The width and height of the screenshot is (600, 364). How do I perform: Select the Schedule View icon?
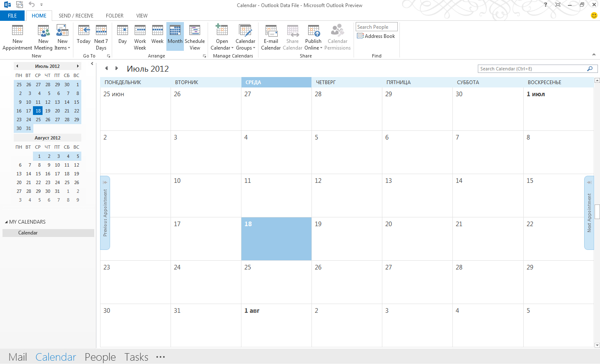click(x=195, y=37)
